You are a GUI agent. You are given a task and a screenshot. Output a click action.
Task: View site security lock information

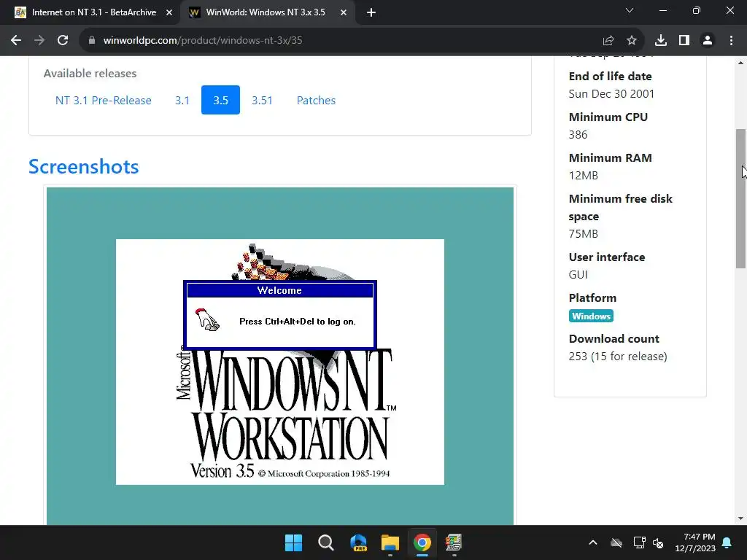(x=92, y=41)
